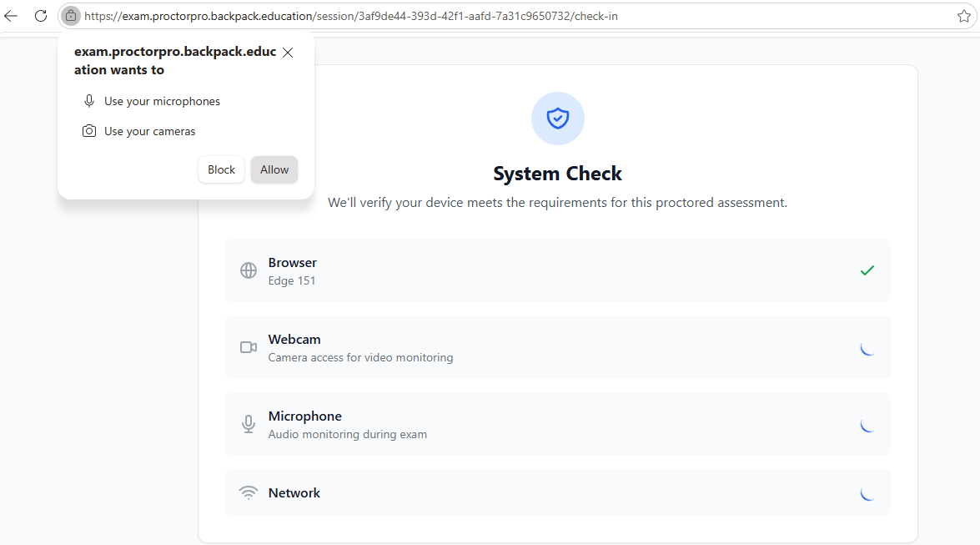Click the globe icon in the Browser row

[x=248, y=270]
